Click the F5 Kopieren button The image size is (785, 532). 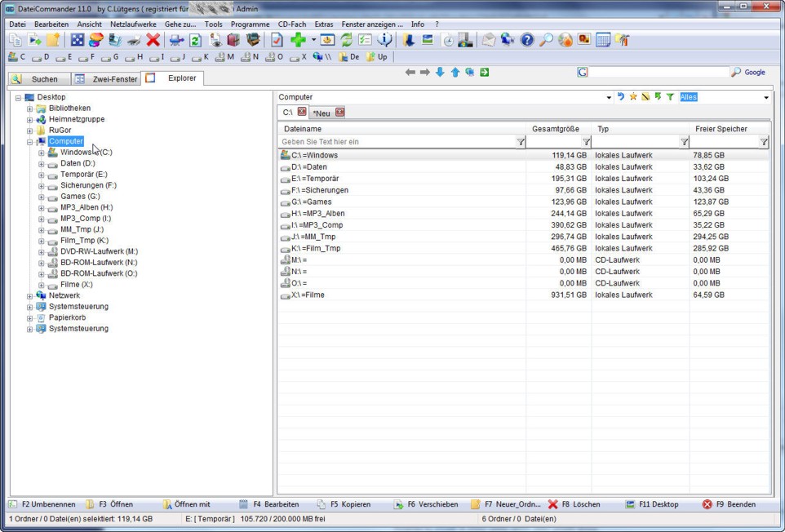pos(344,504)
